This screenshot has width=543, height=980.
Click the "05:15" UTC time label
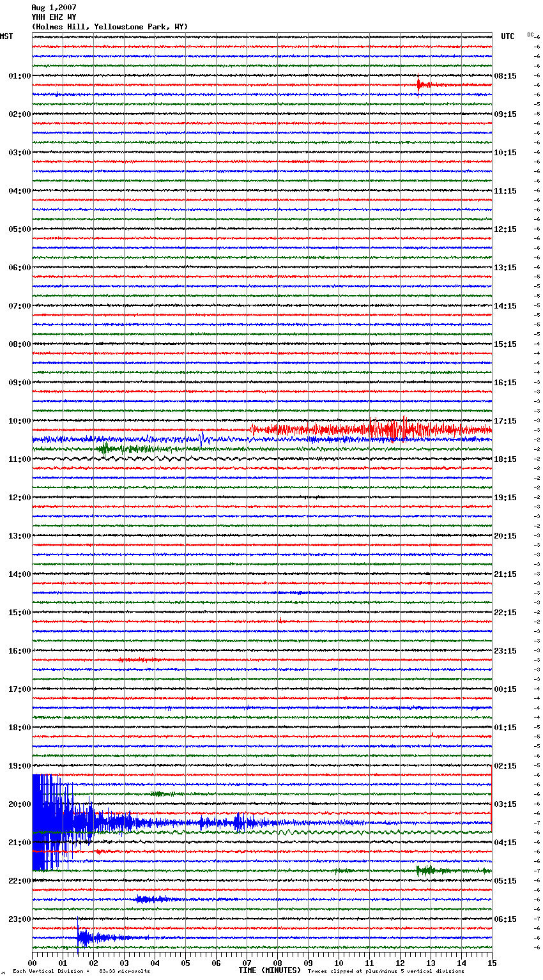click(505, 881)
